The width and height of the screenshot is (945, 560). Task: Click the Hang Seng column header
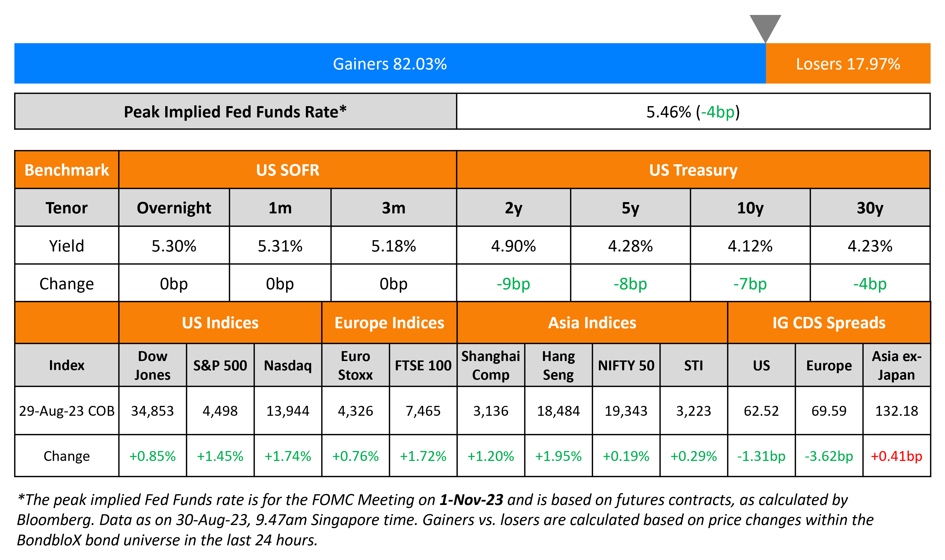click(558, 365)
